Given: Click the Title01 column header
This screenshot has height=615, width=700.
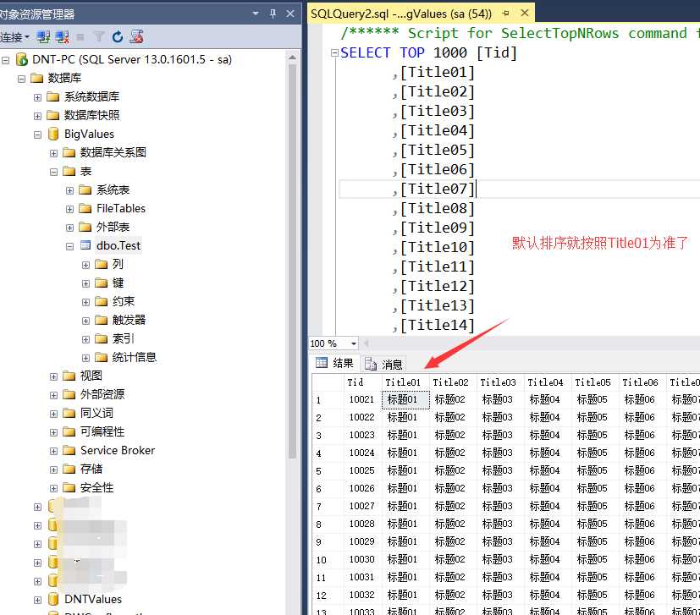Looking at the screenshot, I should (405, 382).
